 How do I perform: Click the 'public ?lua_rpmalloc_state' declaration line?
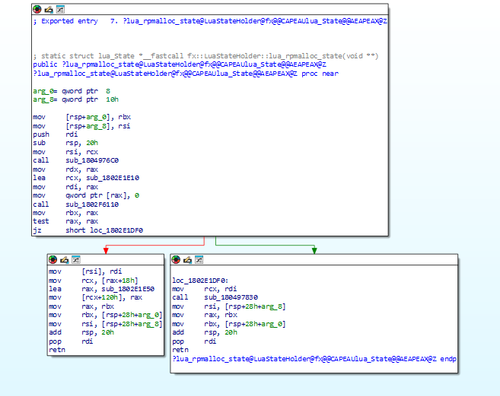[179, 64]
